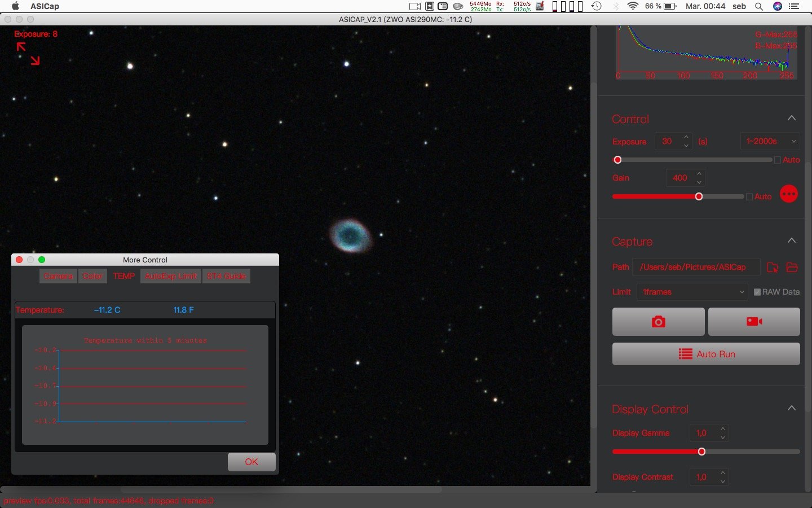Click the fullscreen arrows icon on the preview
Viewport: 812px width, 508px height.
[28, 54]
